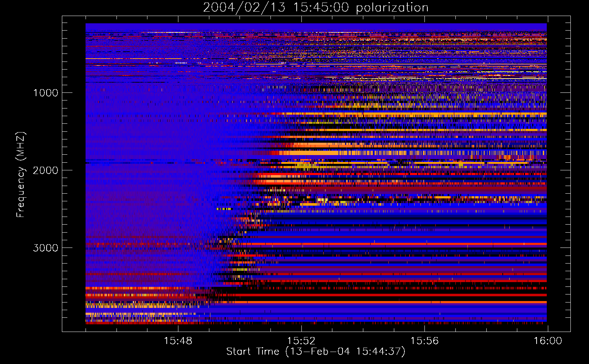Click the "Frequency (MHZ)" axis label

pyautogui.click(x=21, y=174)
